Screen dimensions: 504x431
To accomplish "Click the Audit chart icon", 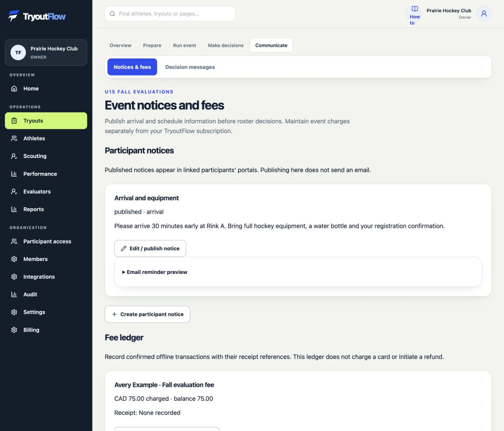I will click(x=14, y=295).
